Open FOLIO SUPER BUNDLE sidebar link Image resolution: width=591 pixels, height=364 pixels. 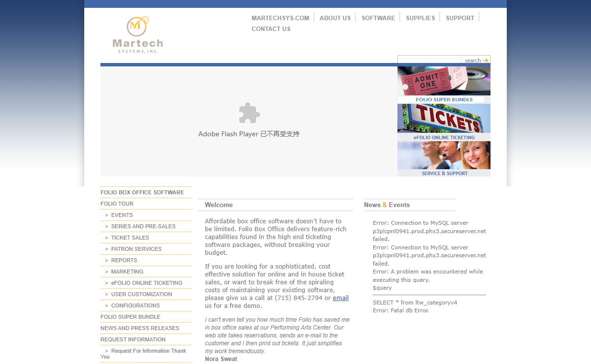[131, 317]
